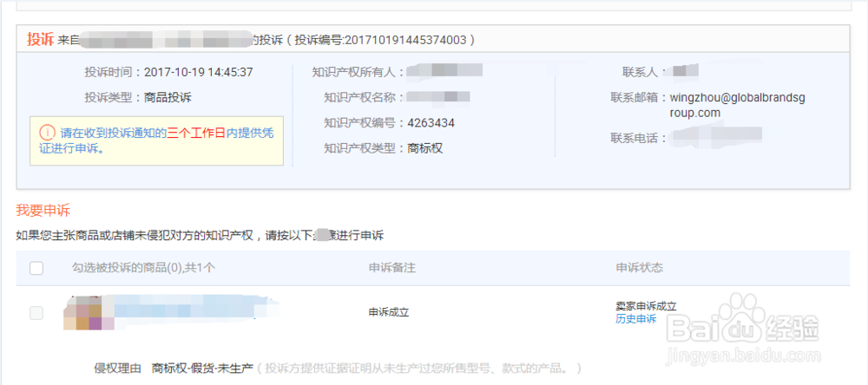Tick the select-all complained products checkbox

(x=36, y=268)
